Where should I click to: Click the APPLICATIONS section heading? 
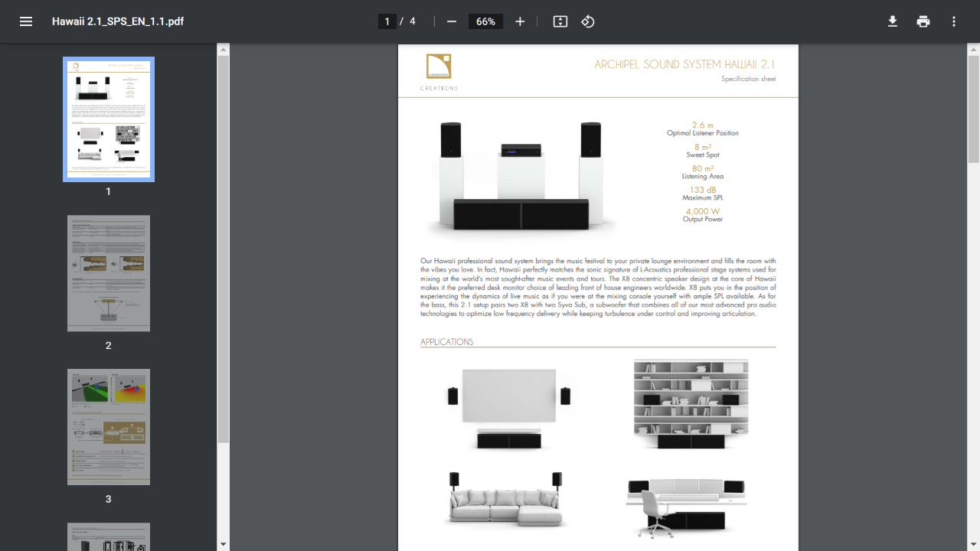[x=447, y=342]
